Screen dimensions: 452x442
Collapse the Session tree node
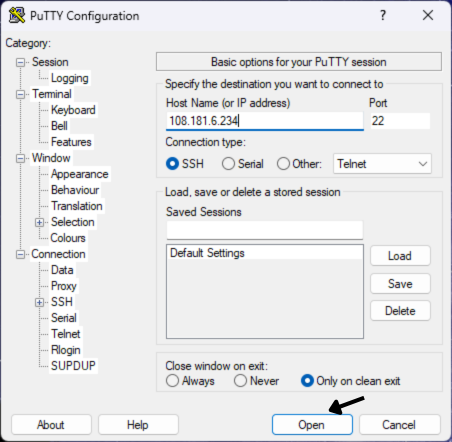(x=20, y=62)
